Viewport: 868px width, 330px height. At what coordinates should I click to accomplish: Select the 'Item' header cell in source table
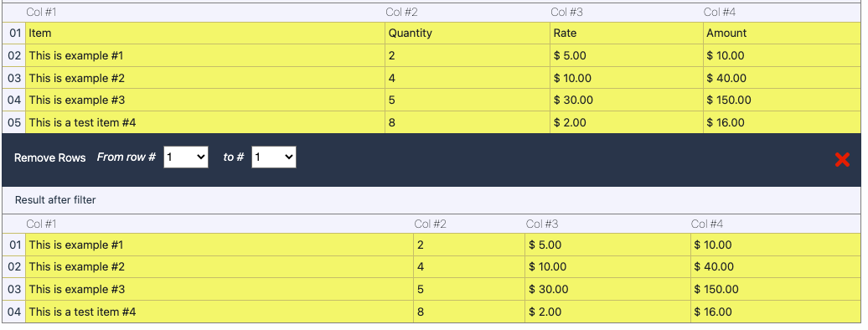click(x=205, y=34)
